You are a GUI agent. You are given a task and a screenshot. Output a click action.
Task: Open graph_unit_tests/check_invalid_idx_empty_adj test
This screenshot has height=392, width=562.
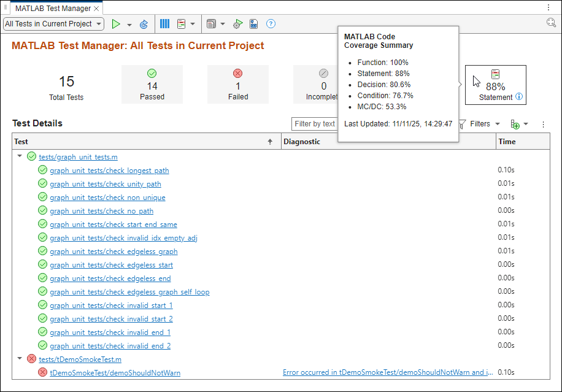[123, 238]
